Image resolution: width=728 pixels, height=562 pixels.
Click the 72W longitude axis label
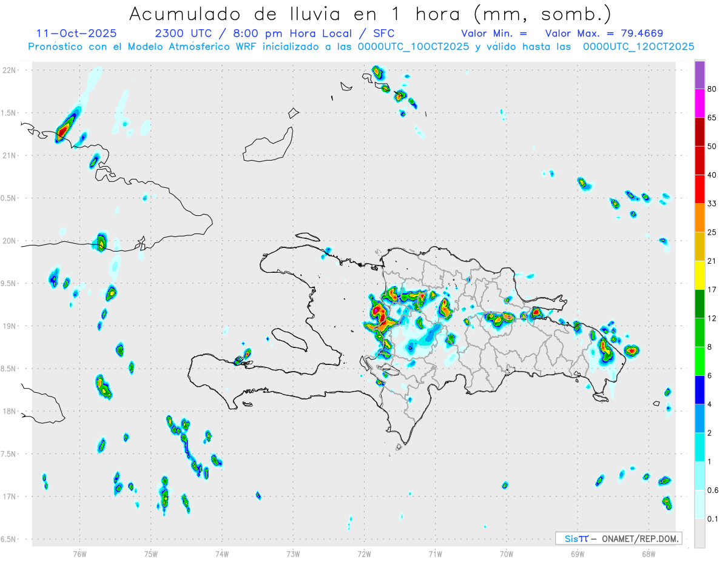pos(364,554)
